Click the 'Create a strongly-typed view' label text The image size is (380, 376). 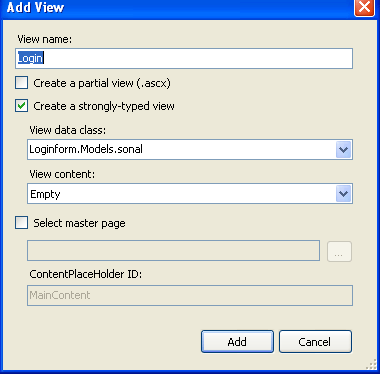[104, 106]
